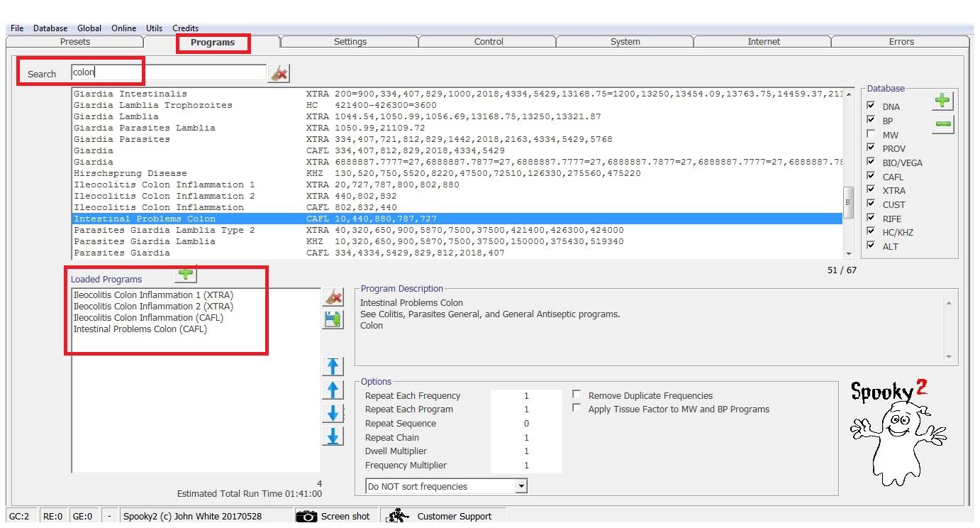Open the Credits menu
The width and height of the screenshot is (980, 528).
coord(186,28)
